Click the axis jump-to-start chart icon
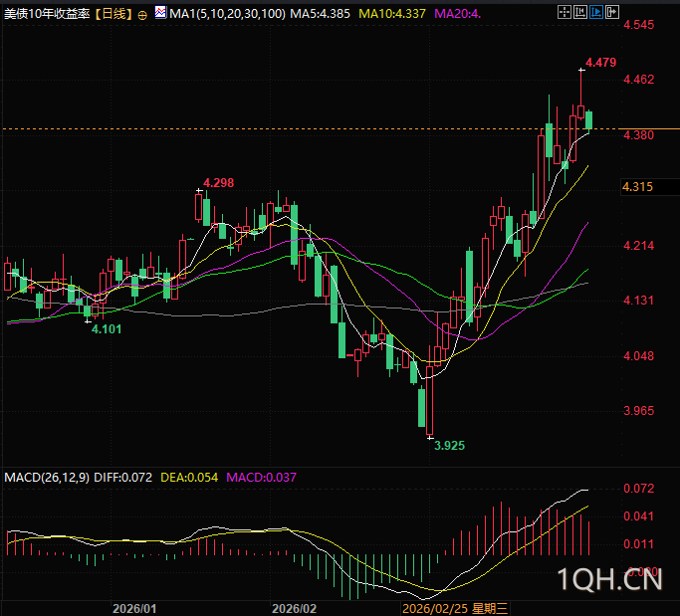The width and height of the screenshot is (680, 616). pyautogui.click(x=580, y=12)
